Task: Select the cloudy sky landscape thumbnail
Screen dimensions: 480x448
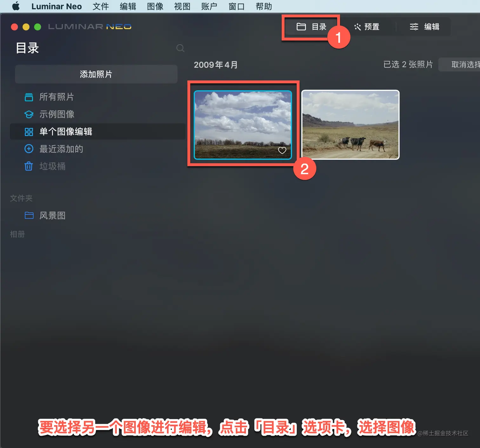Action: pyautogui.click(x=243, y=125)
